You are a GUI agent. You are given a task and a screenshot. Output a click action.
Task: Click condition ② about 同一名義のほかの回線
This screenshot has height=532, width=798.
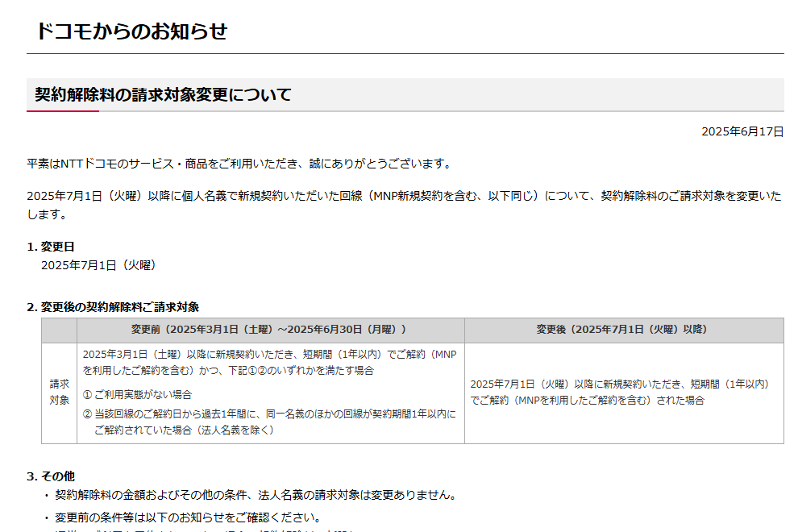[x=269, y=422]
